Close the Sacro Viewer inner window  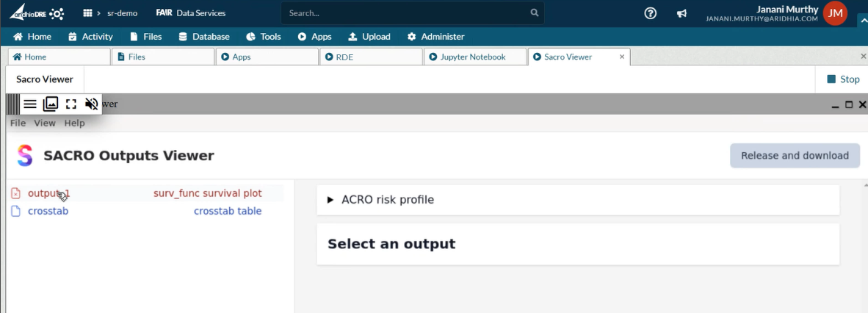862,104
